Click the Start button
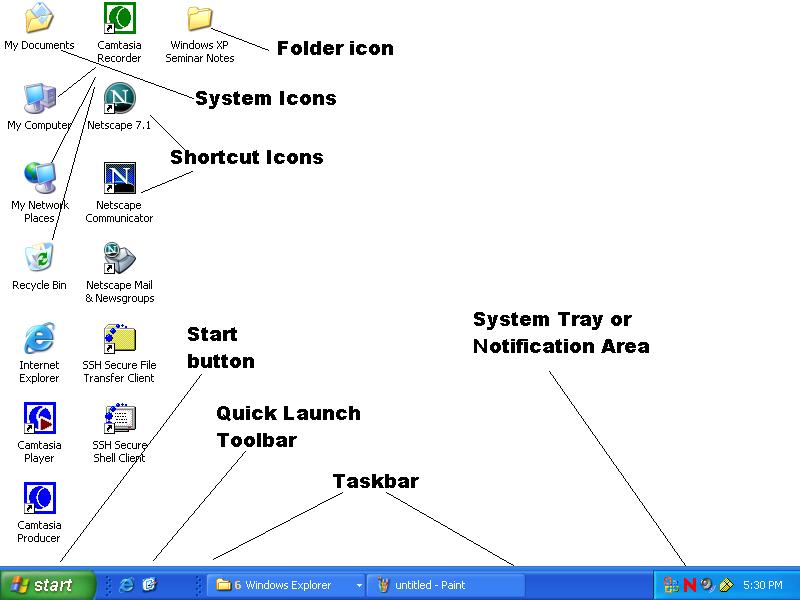Image resolution: width=800 pixels, height=600 pixels. pyautogui.click(x=47, y=585)
